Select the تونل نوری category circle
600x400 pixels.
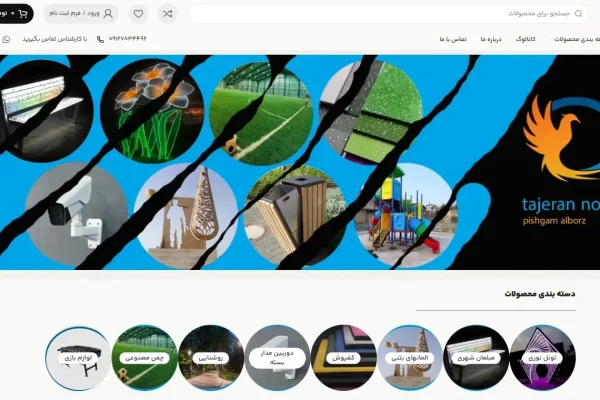click(543, 358)
